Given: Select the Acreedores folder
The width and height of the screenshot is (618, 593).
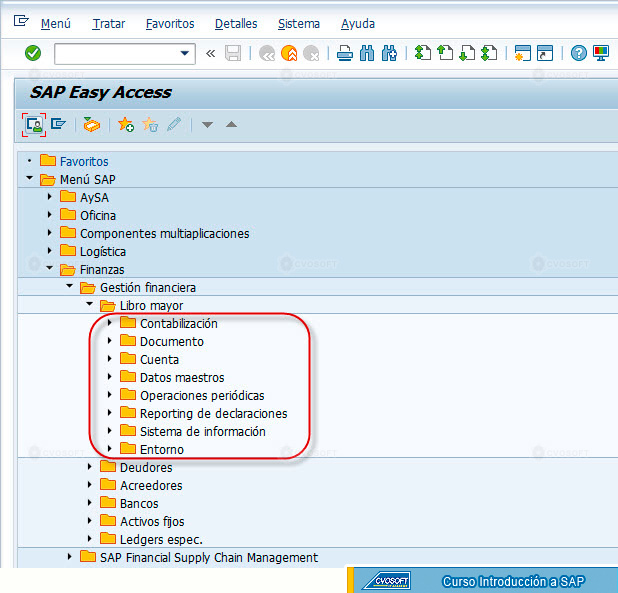Looking at the screenshot, I should point(151,485).
